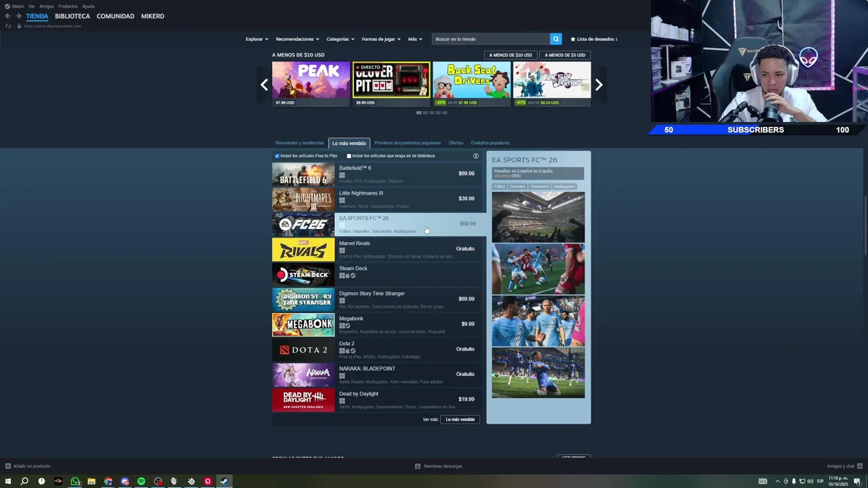Show next carousel games with right arrow
Image resolution: width=868 pixels, height=488 pixels.
(x=599, y=85)
